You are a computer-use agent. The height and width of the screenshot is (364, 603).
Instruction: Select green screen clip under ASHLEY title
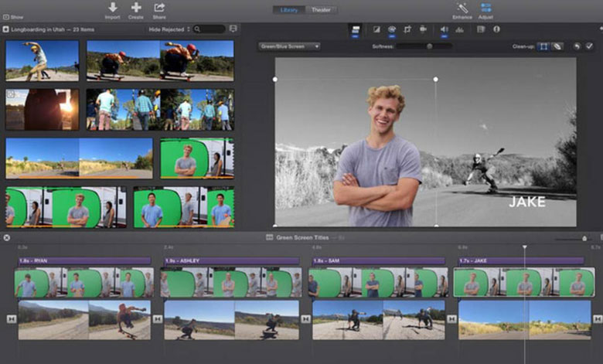coord(231,283)
